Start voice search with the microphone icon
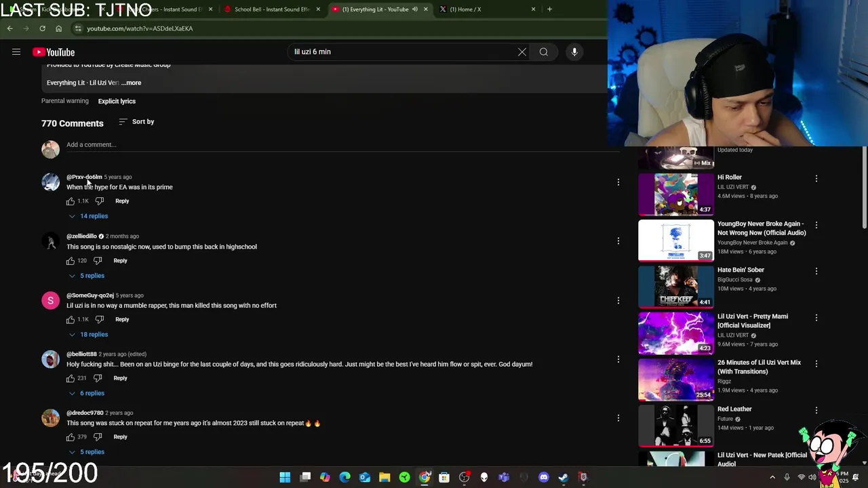 (574, 52)
